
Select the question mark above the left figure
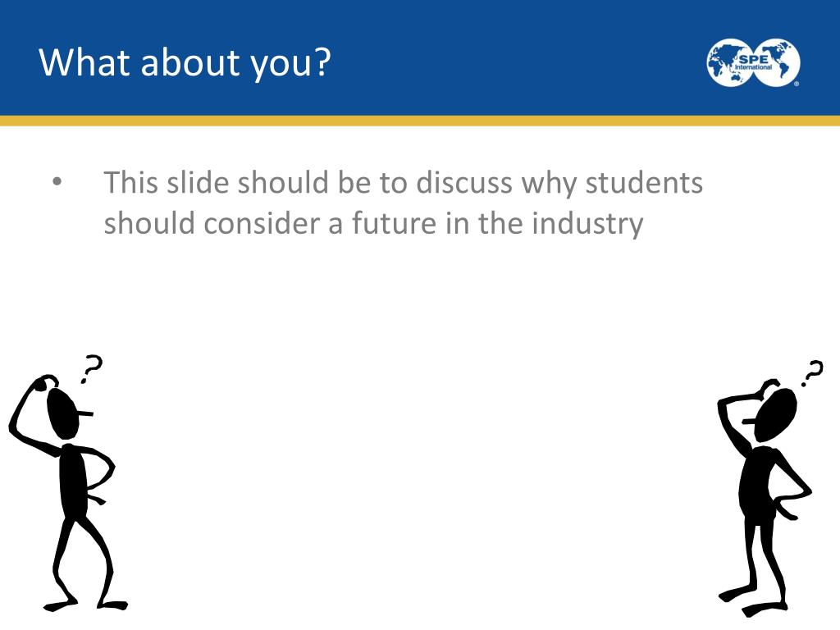pos(92,368)
